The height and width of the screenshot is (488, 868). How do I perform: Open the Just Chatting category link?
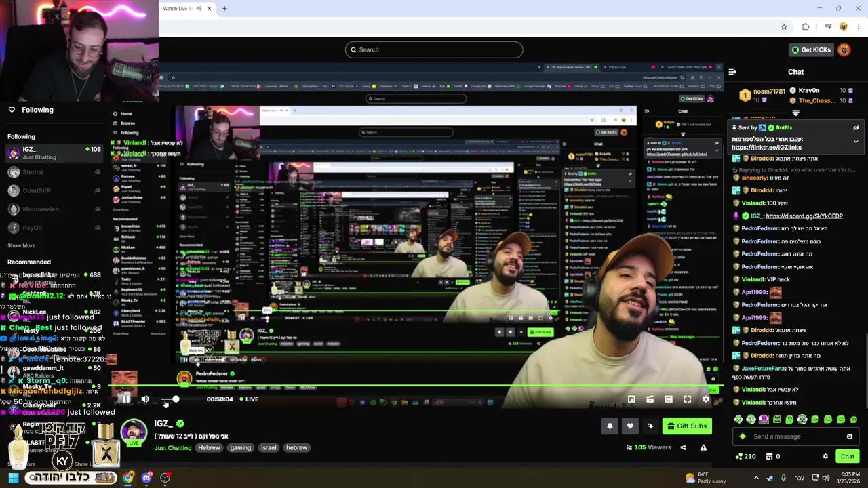tap(172, 447)
